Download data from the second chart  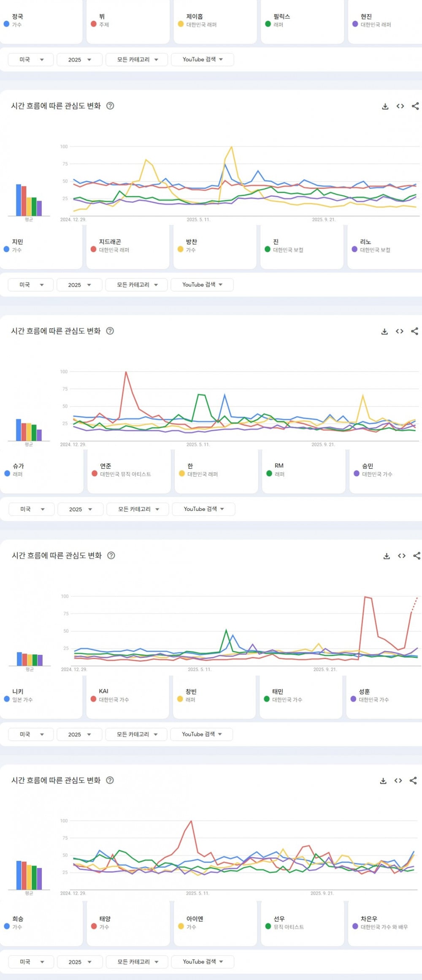(384, 331)
